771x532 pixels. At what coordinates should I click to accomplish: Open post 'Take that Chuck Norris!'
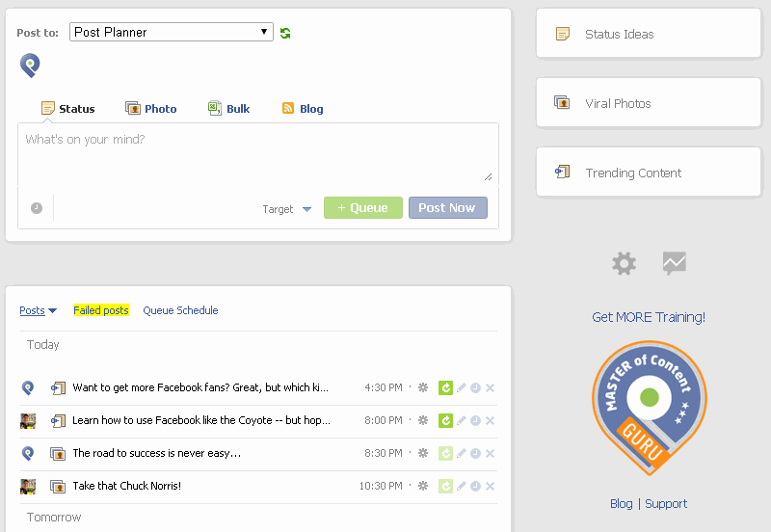coord(127,486)
